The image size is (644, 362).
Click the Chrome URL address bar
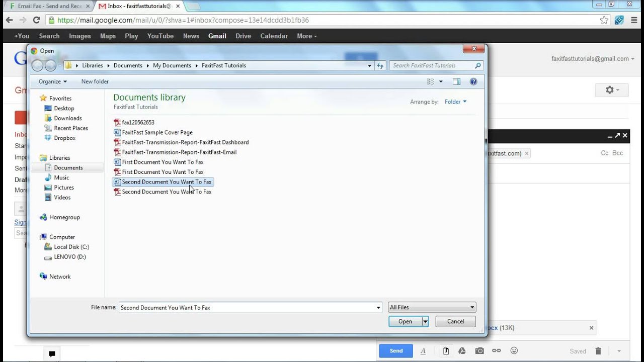coord(322,20)
